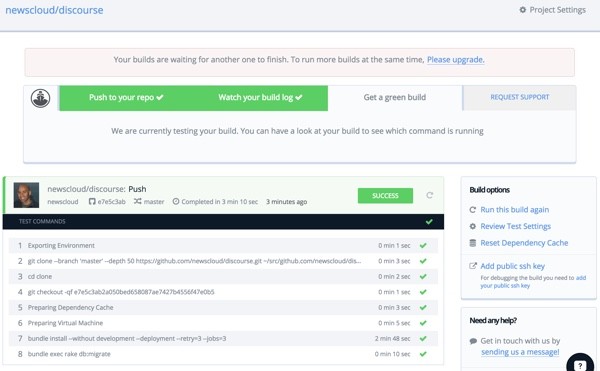
Task: Collapse the TEST COMMANDS header bar
Action: pyautogui.click(x=223, y=222)
